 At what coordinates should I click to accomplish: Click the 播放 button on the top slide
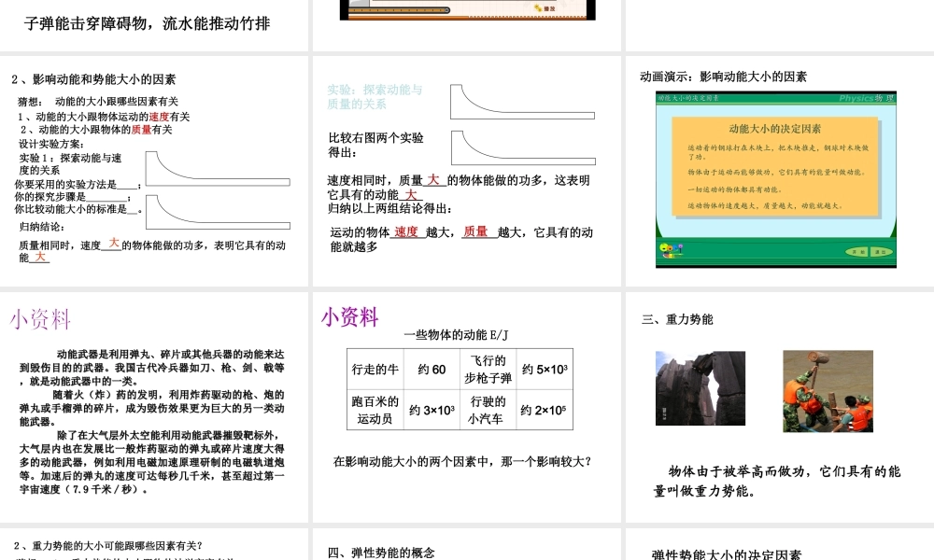(545, 8)
